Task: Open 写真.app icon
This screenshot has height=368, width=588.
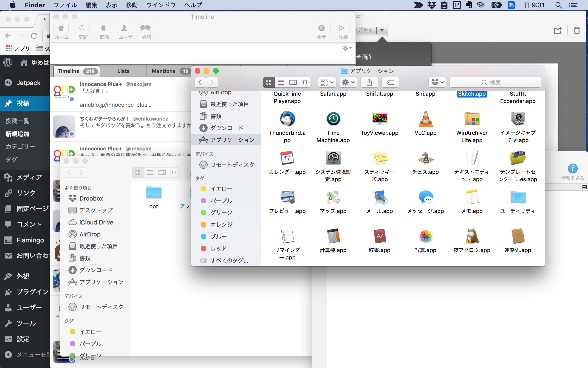Action: tap(425, 236)
